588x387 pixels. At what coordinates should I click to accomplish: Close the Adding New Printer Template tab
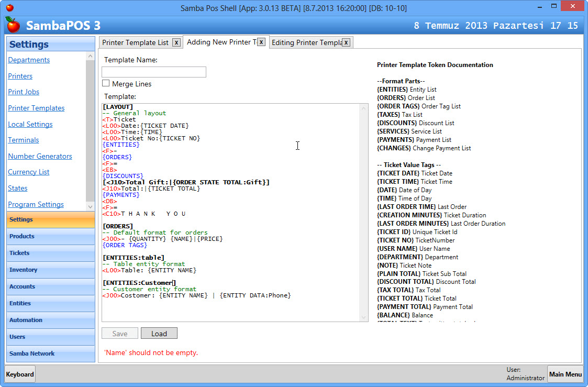click(x=261, y=42)
